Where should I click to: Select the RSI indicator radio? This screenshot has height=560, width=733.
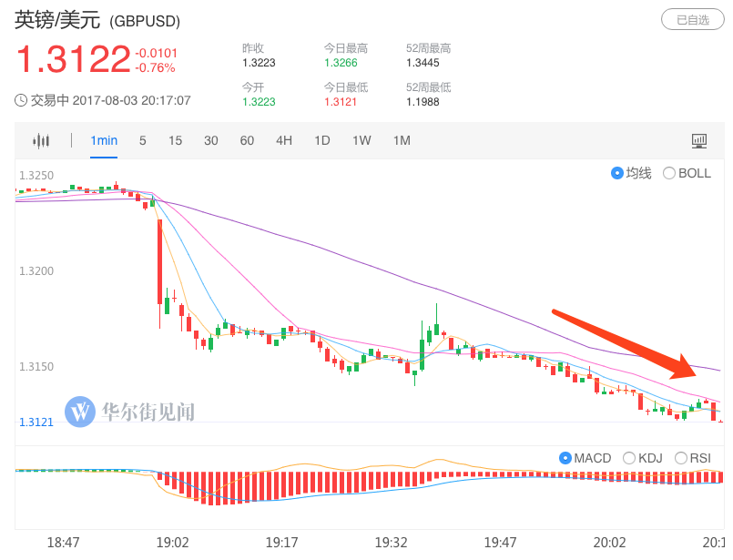(x=681, y=458)
